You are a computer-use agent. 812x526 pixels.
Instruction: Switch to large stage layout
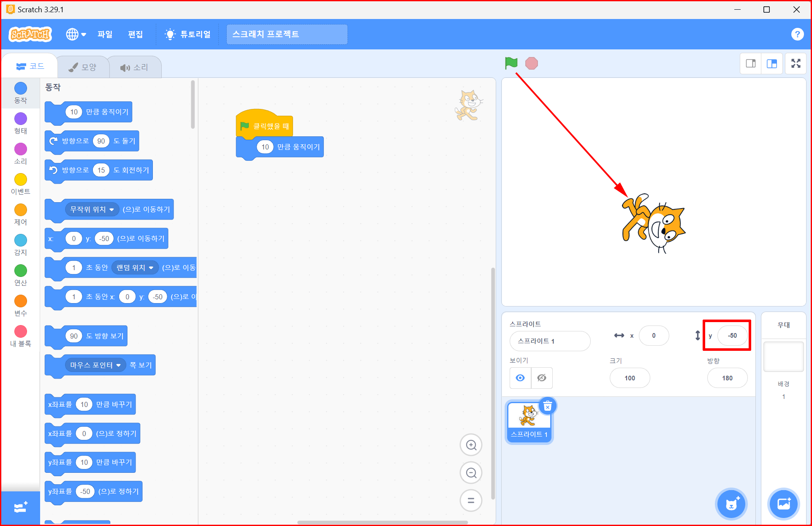[772, 64]
